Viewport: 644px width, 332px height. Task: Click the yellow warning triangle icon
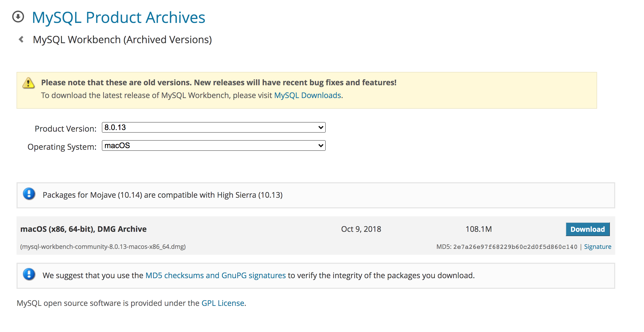(x=28, y=83)
